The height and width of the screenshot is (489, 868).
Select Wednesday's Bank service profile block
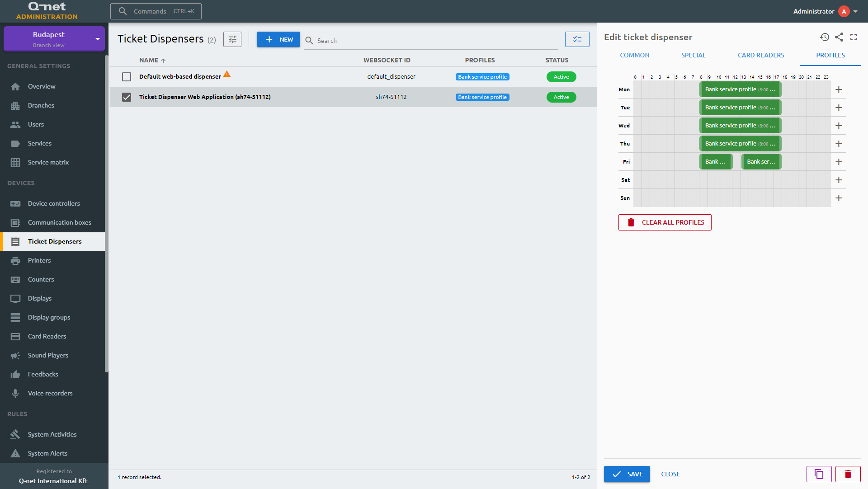pyautogui.click(x=740, y=126)
